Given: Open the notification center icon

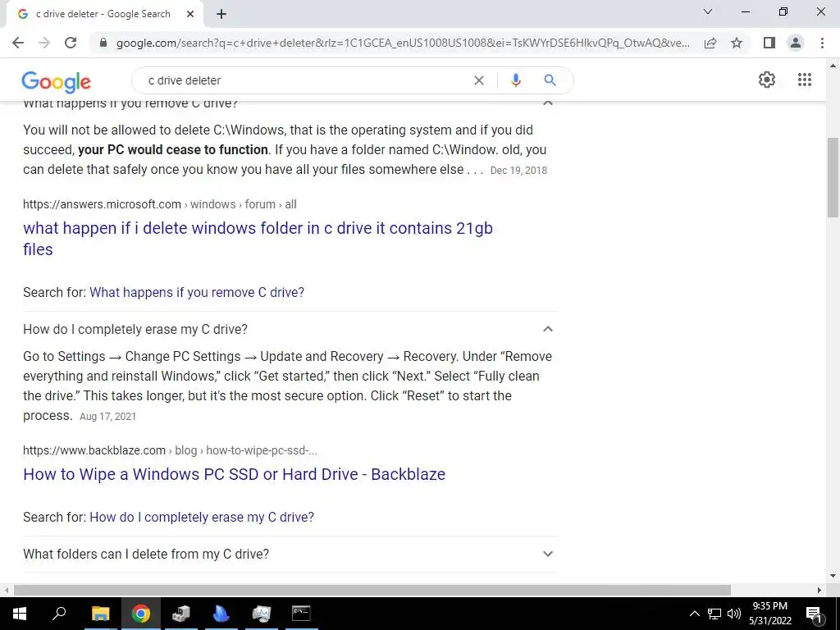Looking at the screenshot, I should 814,614.
